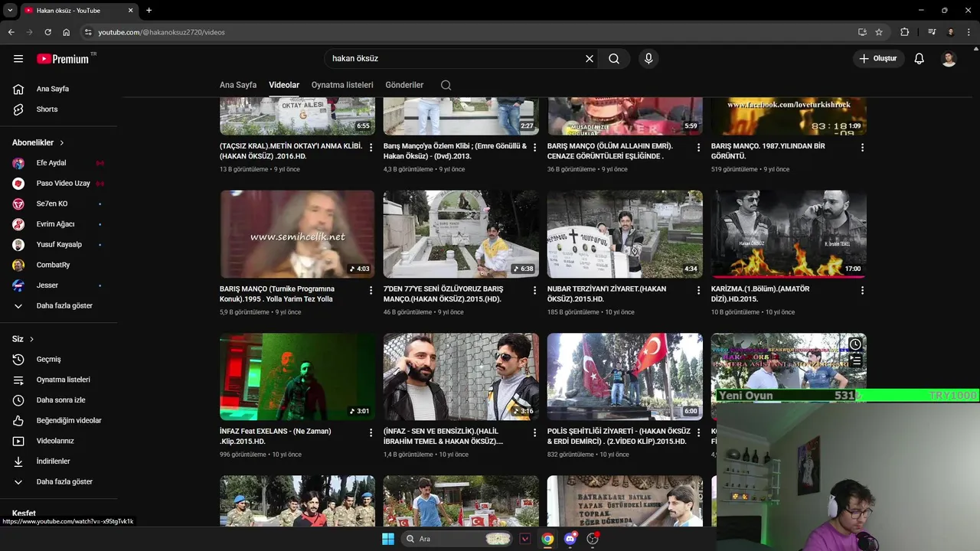Open options for NUBAR TERZİYAN video
Viewport: 980px width, 551px height.
coord(698,290)
